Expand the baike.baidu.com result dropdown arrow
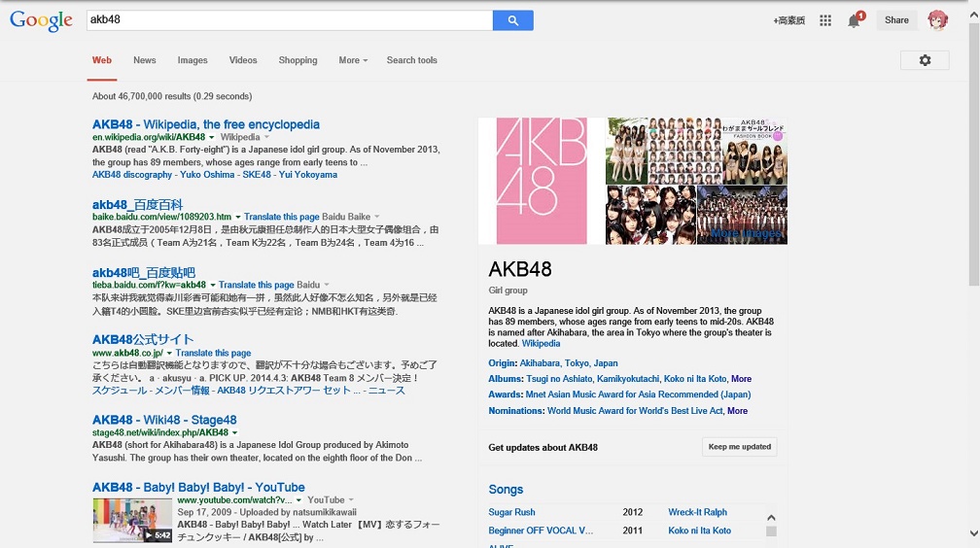Viewport: 980px width, 548px height. 237,217
